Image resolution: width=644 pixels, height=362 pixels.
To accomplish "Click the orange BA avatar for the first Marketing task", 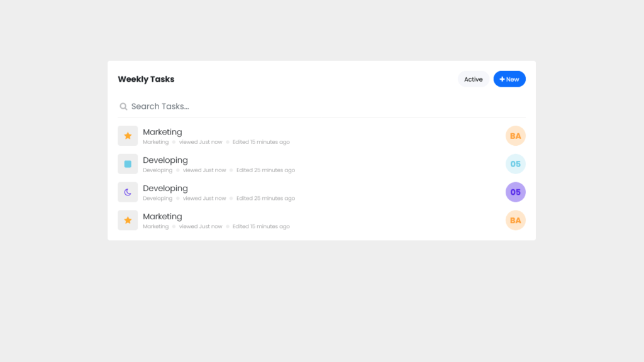I will [x=515, y=135].
